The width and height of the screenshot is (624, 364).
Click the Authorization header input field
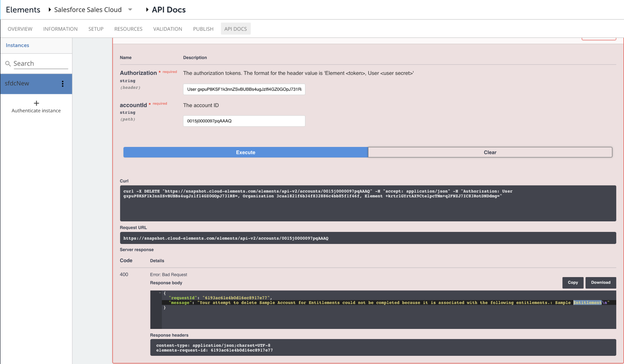pyautogui.click(x=244, y=89)
